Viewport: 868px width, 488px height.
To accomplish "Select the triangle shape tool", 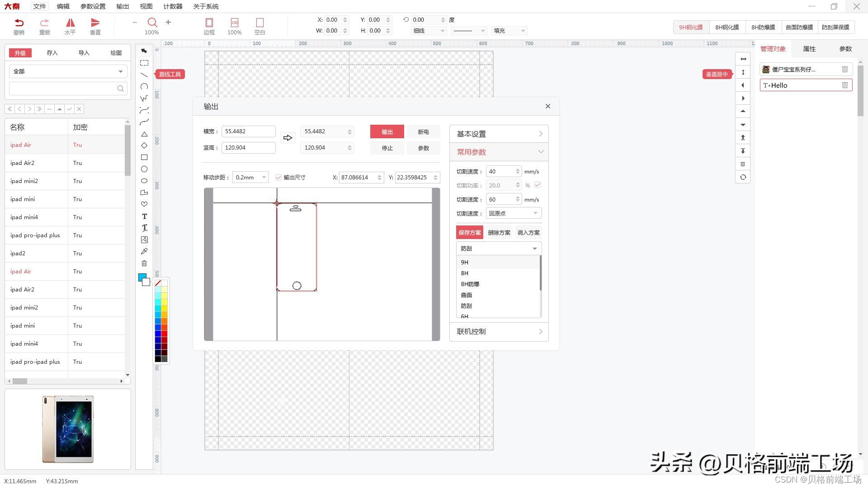I will pos(144,134).
